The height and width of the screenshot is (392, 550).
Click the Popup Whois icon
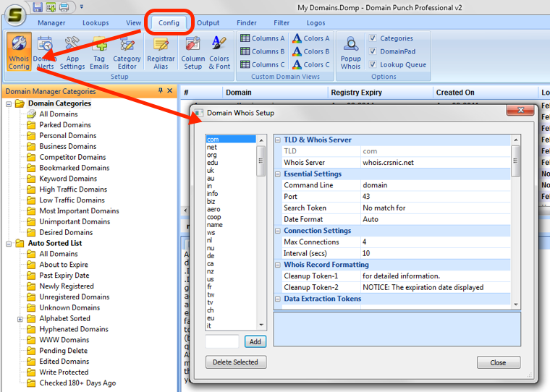click(x=351, y=51)
